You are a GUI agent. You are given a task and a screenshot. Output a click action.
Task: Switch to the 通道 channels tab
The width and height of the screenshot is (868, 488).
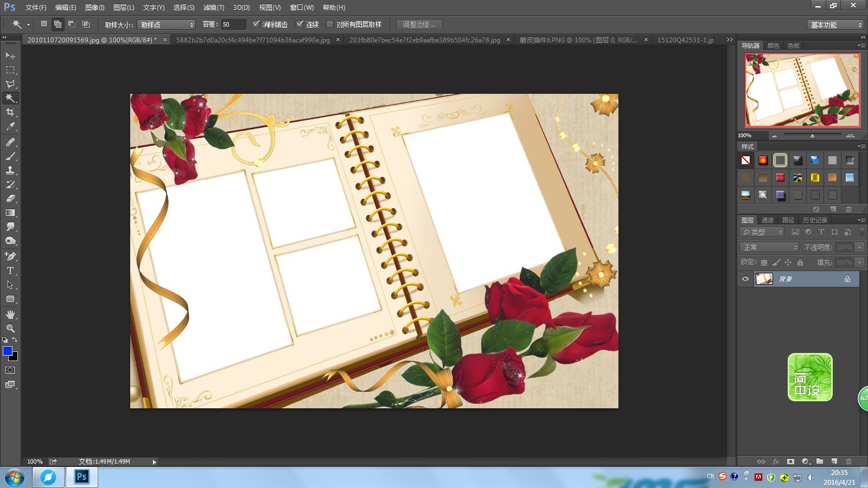tap(767, 220)
